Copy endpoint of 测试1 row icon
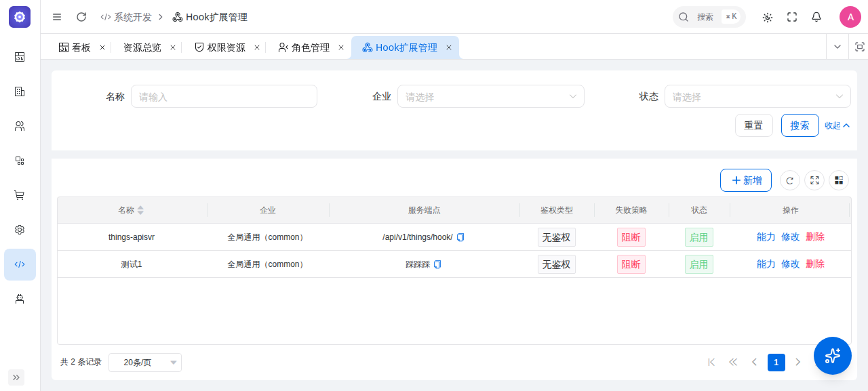 [x=437, y=264]
